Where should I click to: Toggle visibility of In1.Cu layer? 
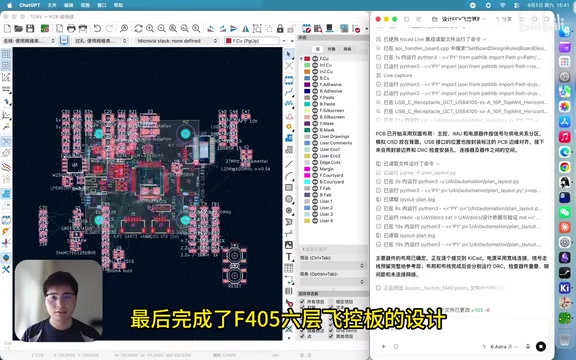(315, 65)
